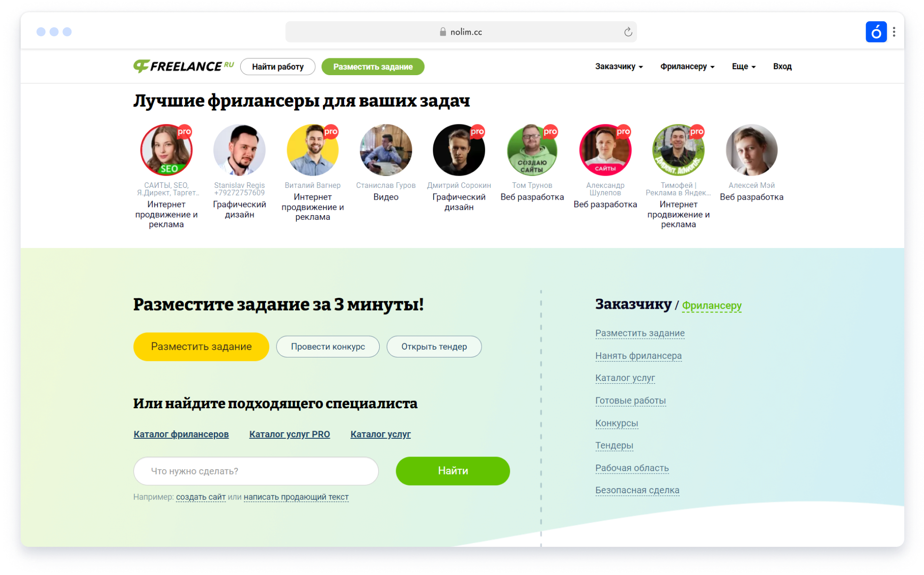
Task: Open Алексей Мэй profile photo
Action: click(752, 150)
